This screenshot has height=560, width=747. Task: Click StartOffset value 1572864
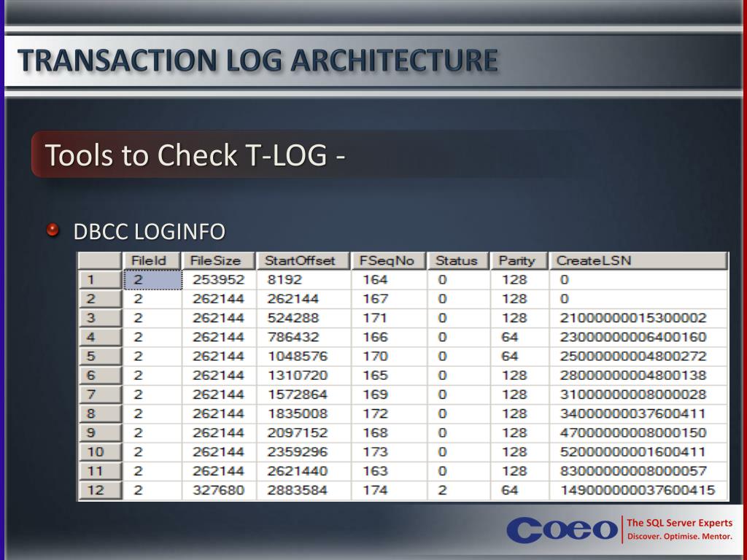click(298, 394)
